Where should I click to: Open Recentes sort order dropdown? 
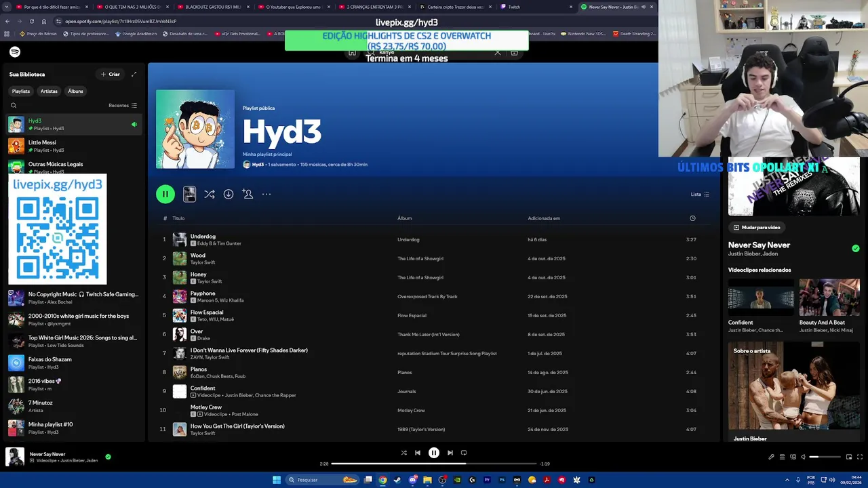coord(123,106)
